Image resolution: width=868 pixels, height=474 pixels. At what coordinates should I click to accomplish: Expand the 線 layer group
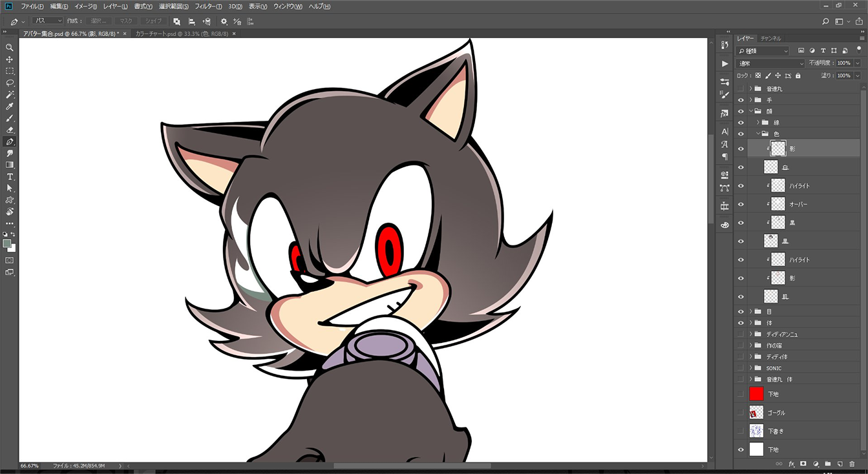click(757, 123)
